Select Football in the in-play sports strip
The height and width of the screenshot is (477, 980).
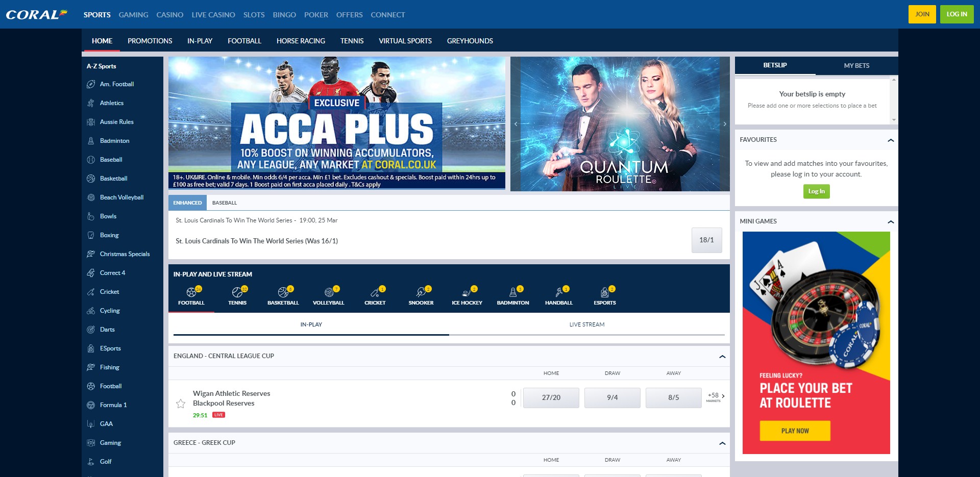[191, 296]
